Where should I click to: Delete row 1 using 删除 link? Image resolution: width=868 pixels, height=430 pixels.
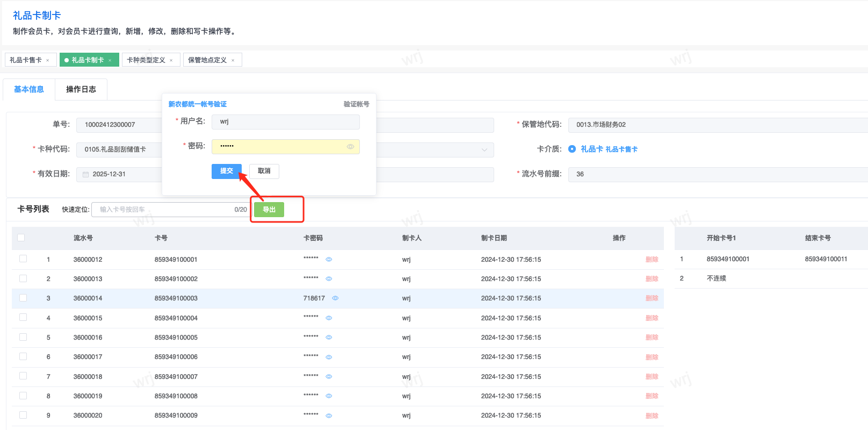(652, 260)
